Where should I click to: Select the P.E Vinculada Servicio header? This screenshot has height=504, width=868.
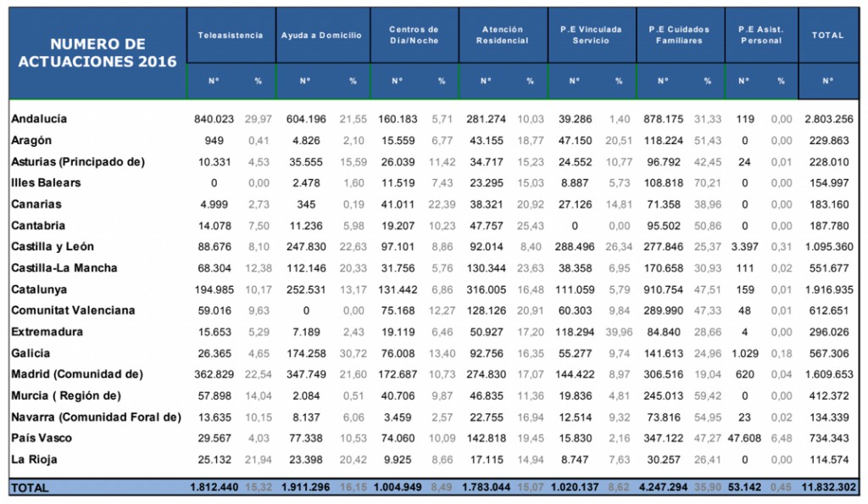(x=591, y=35)
